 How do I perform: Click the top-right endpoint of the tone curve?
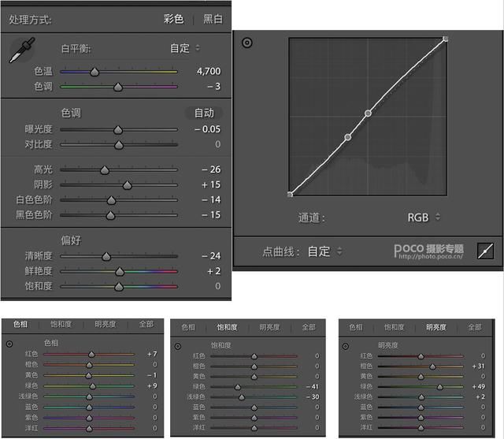coord(446,38)
